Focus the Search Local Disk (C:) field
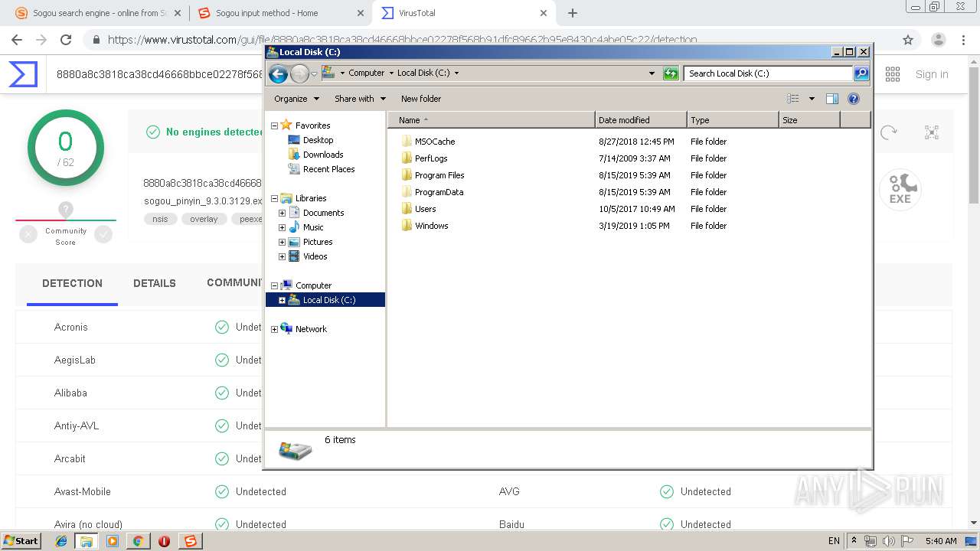Viewport: 980px width, 551px height. [768, 73]
